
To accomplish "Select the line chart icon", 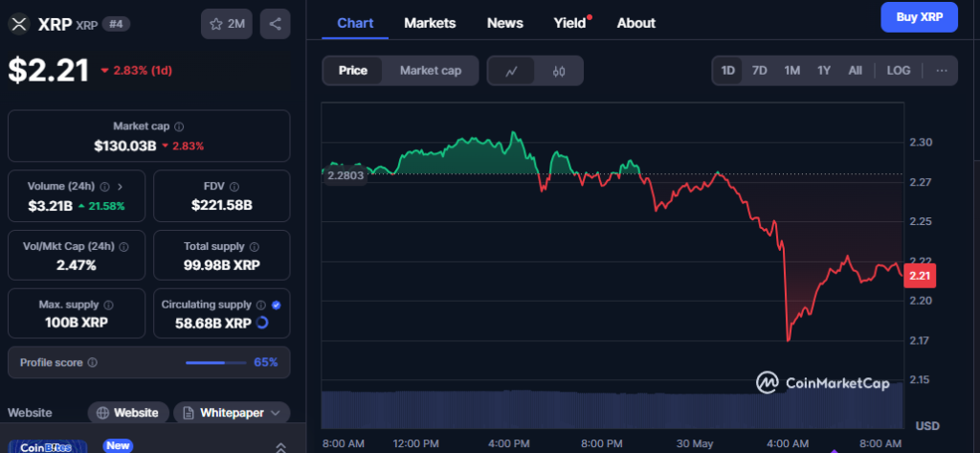I will coord(511,71).
